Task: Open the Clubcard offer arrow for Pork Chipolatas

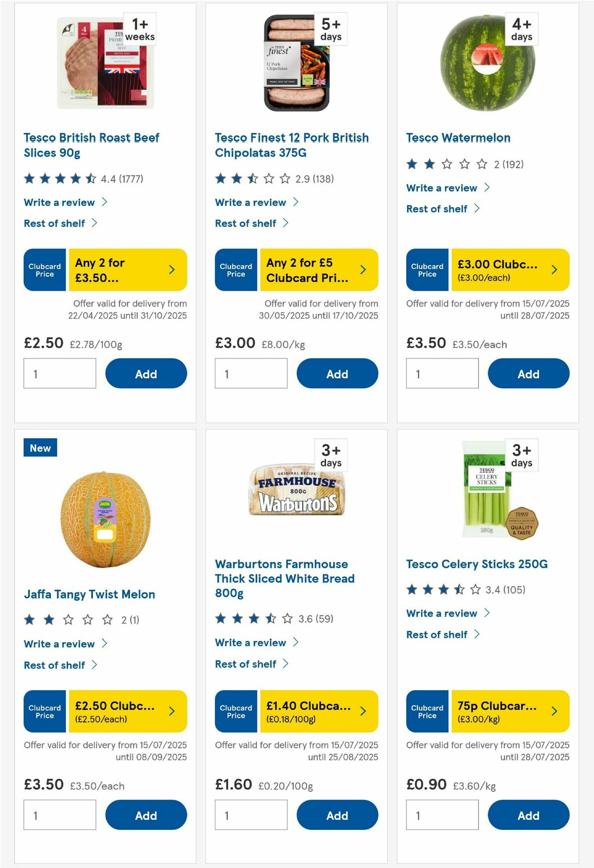Action: pos(363,270)
